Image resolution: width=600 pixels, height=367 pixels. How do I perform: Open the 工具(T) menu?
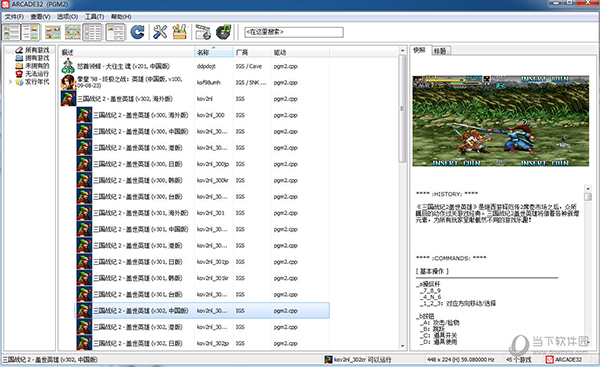pos(94,16)
